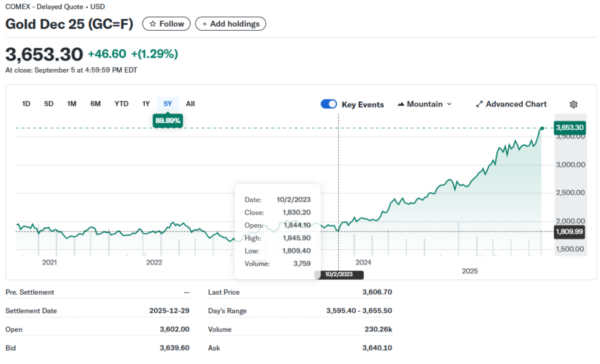600x364 pixels.
Task: Select the YTD range tab
Action: pos(122,104)
